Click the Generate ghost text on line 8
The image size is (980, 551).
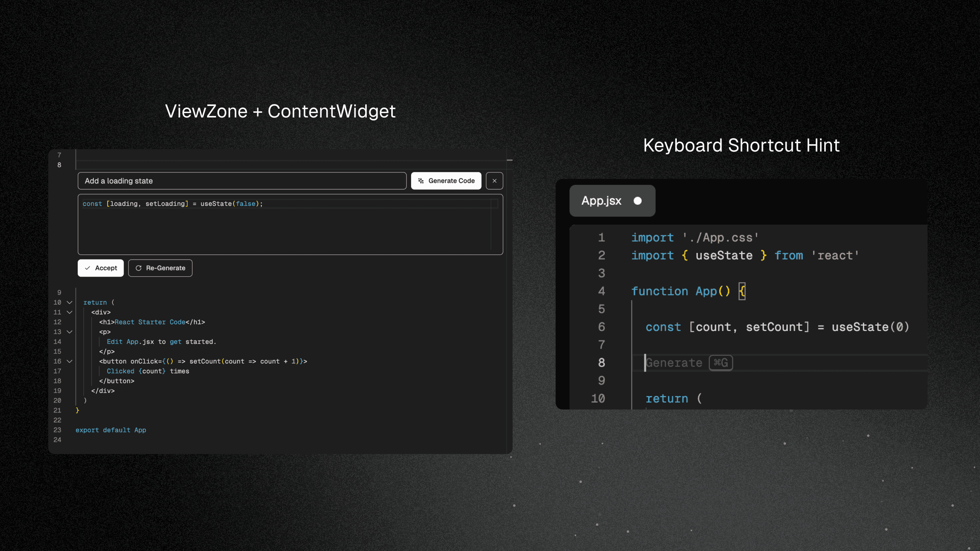click(675, 362)
